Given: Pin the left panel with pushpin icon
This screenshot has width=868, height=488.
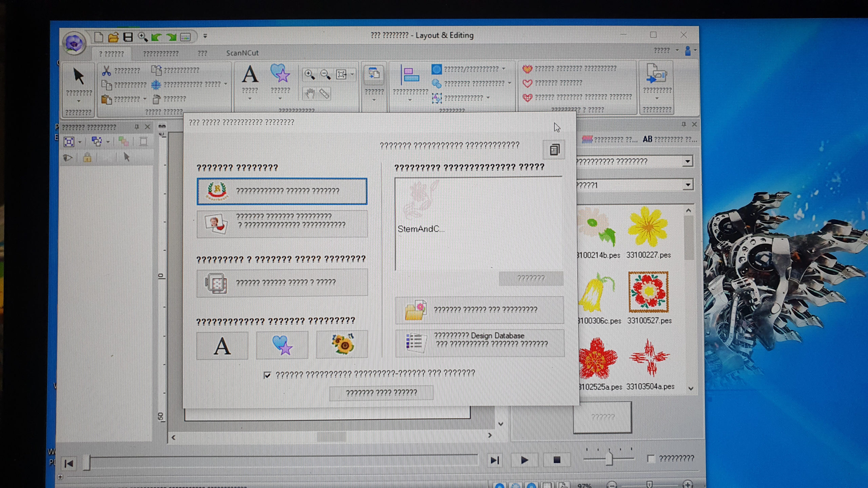Looking at the screenshot, I should click(136, 127).
